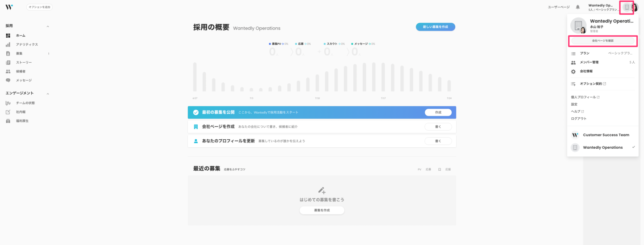Open notifications bell icon in header
Image resolution: width=644 pixels, height=245 pixels.
point(578,7)
